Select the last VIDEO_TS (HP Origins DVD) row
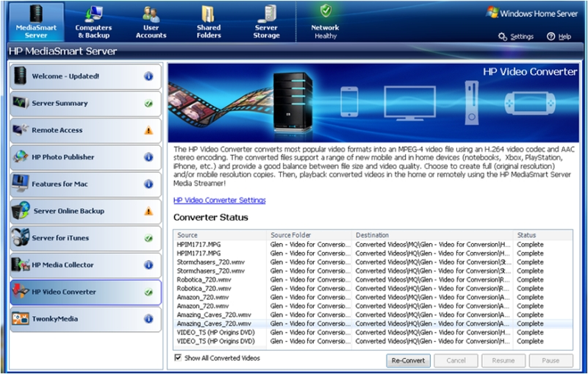588x374 pixels. 373,342
